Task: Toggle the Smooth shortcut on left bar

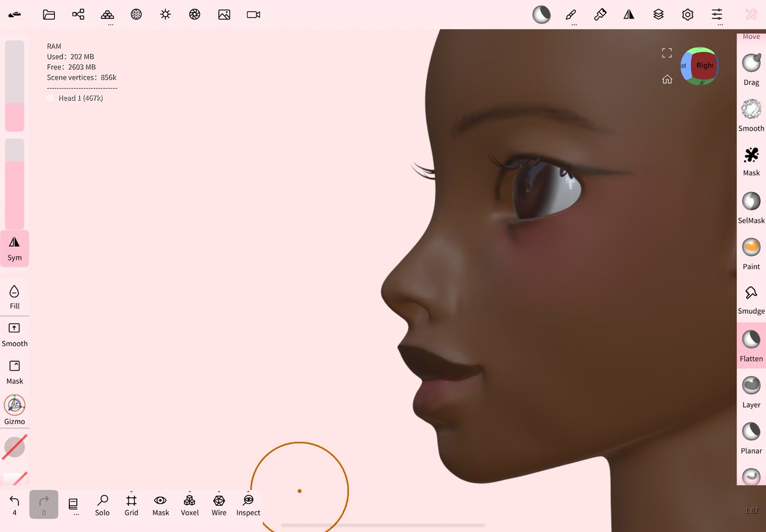Action: pos(15,334)
